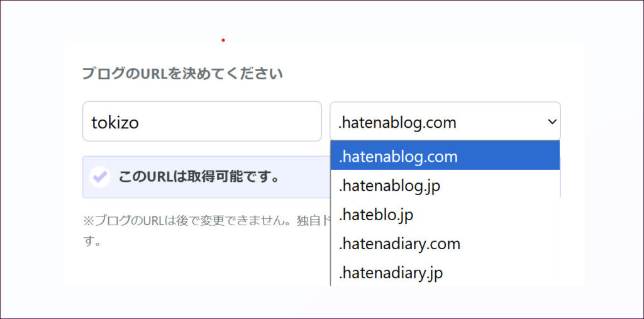
Task: Click the selected value text in the domain box
Action: click(397, 122)
